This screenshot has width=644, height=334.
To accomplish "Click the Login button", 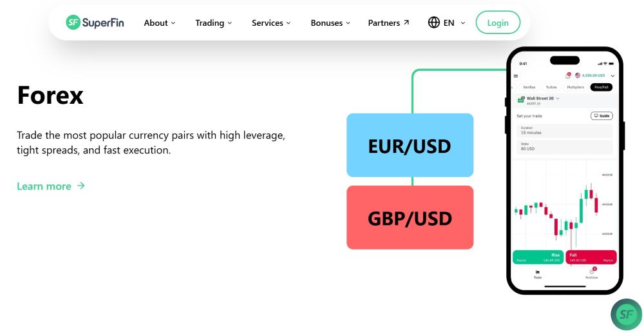I will pyautogui.click(x=498, y=23).
